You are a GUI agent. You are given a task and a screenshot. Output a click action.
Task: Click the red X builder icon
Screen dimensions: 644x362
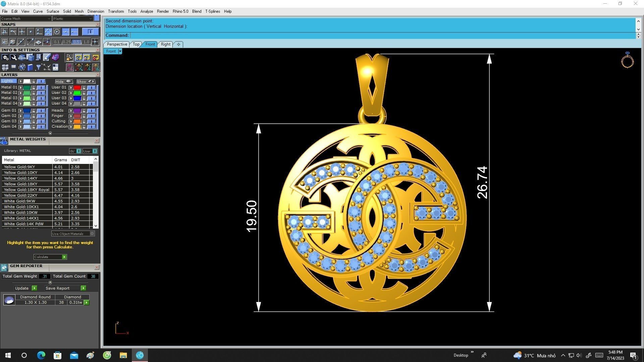pos(96,58)
